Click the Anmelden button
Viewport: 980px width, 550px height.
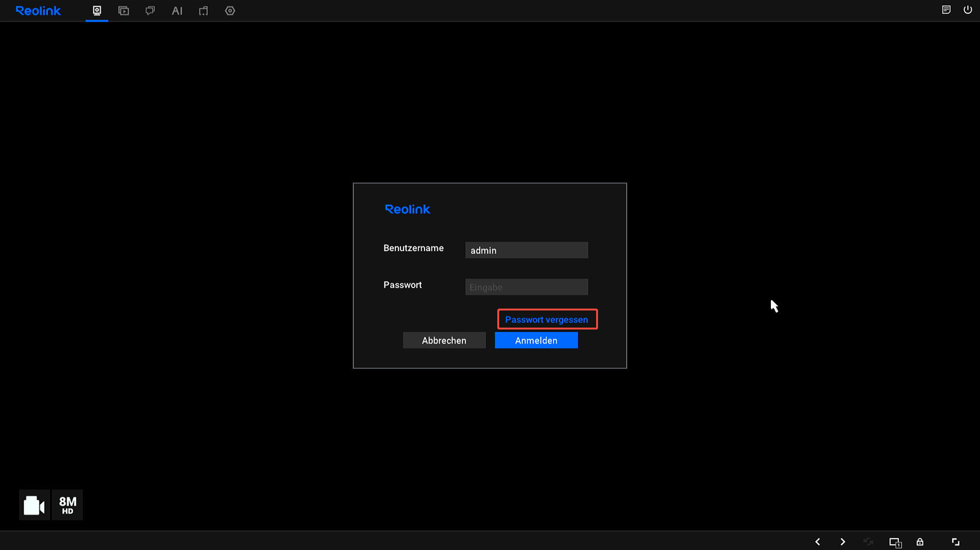(x=536, y=340)
